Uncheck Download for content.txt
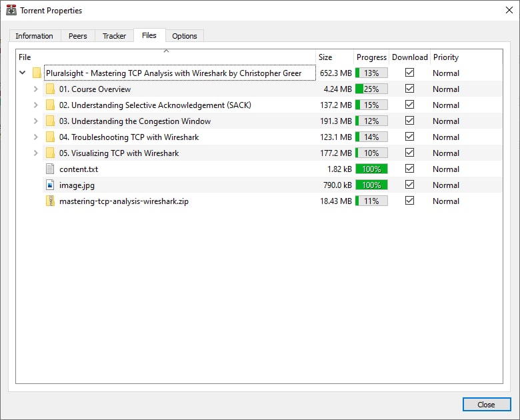The height and width of the screenshot is (420, 520). pos(409,169)
